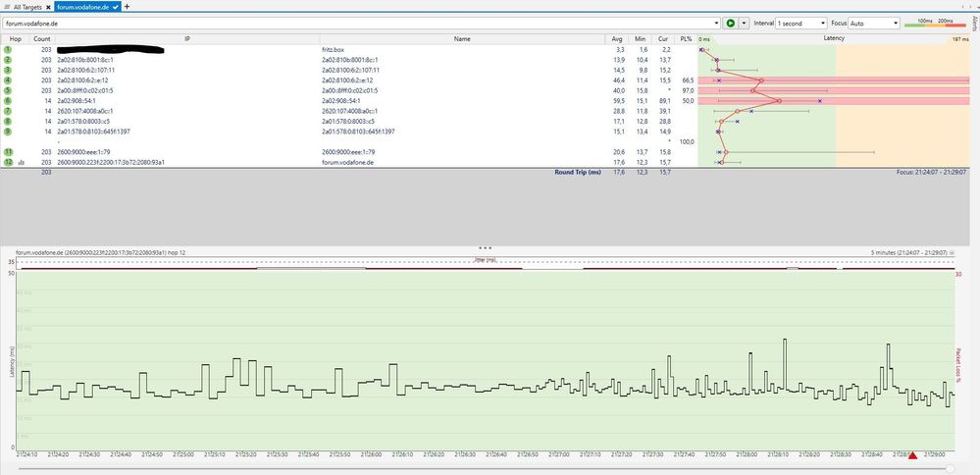Screen dimensions: 980x475
Task: Close the All Targets tab
Action: click(48, 6)
